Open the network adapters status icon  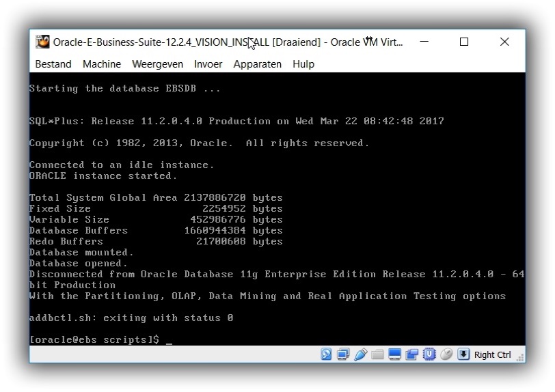tap(343, 354)
